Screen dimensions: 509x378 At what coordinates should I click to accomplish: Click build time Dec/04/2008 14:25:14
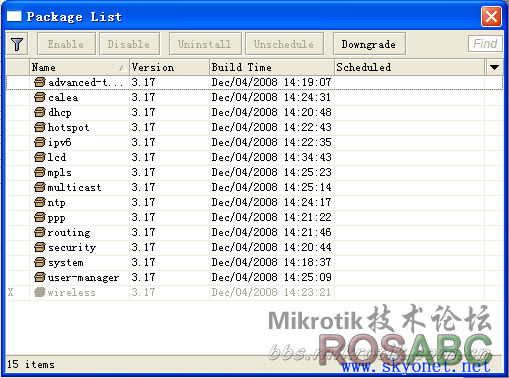[271, 187]
